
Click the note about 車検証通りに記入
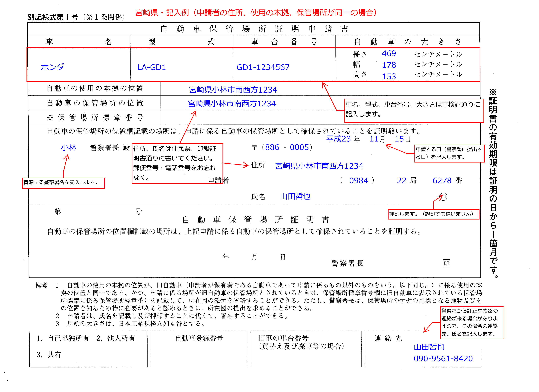tap(414, 111)
